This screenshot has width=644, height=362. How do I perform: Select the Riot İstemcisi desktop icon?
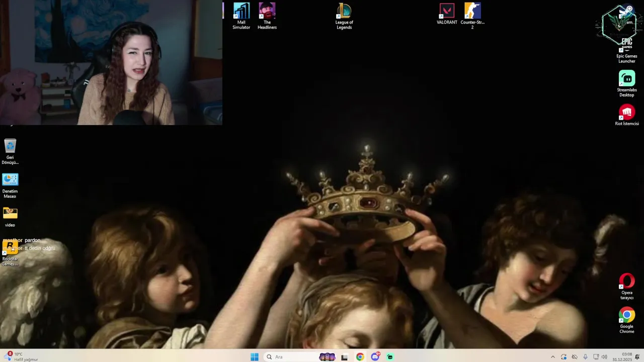626,115
